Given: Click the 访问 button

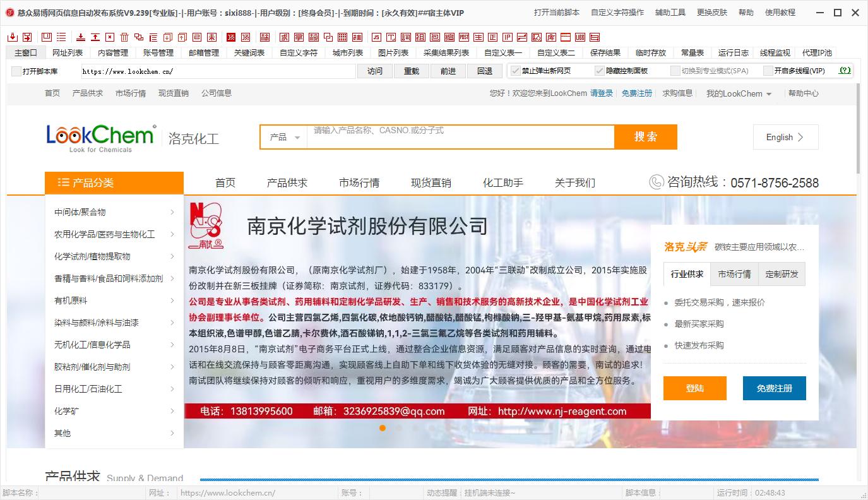Looking at the screenshot, I should [375, 71].
